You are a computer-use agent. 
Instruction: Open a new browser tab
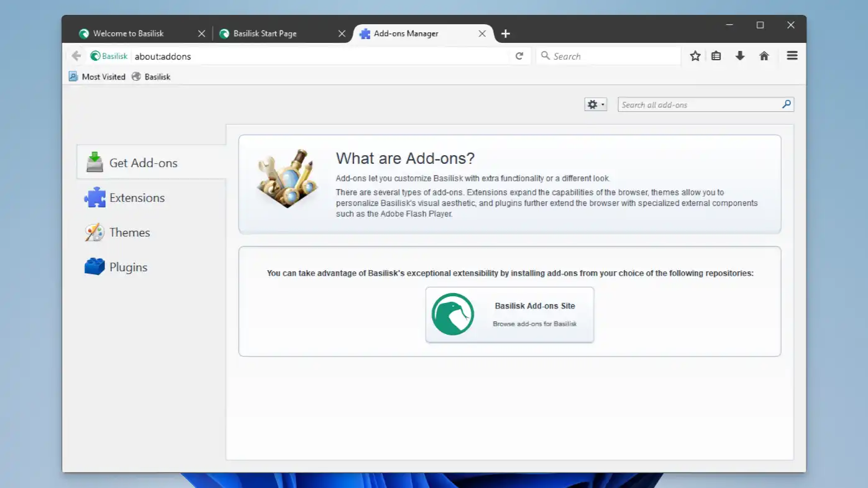pos(505,34)
